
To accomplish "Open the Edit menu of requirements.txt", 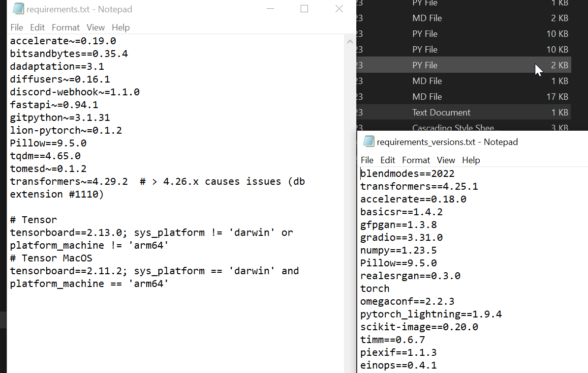I will (x=37, y=27).
